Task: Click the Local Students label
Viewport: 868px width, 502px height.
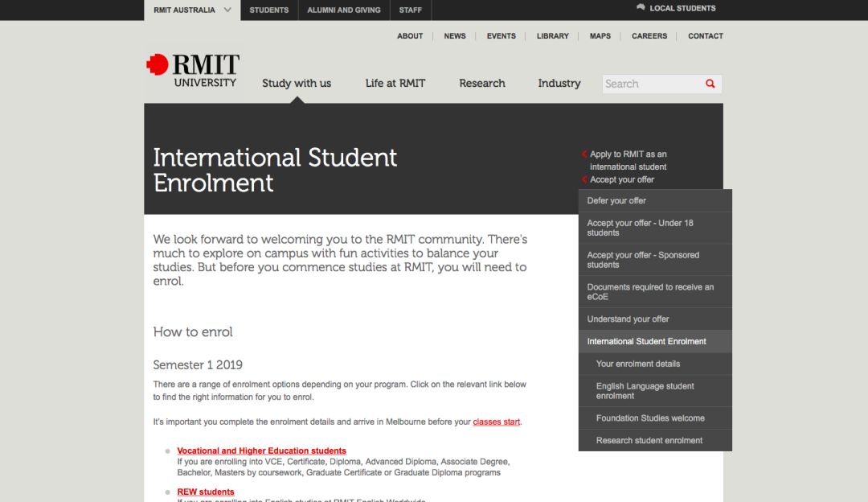Action: [x=682, y=8]
